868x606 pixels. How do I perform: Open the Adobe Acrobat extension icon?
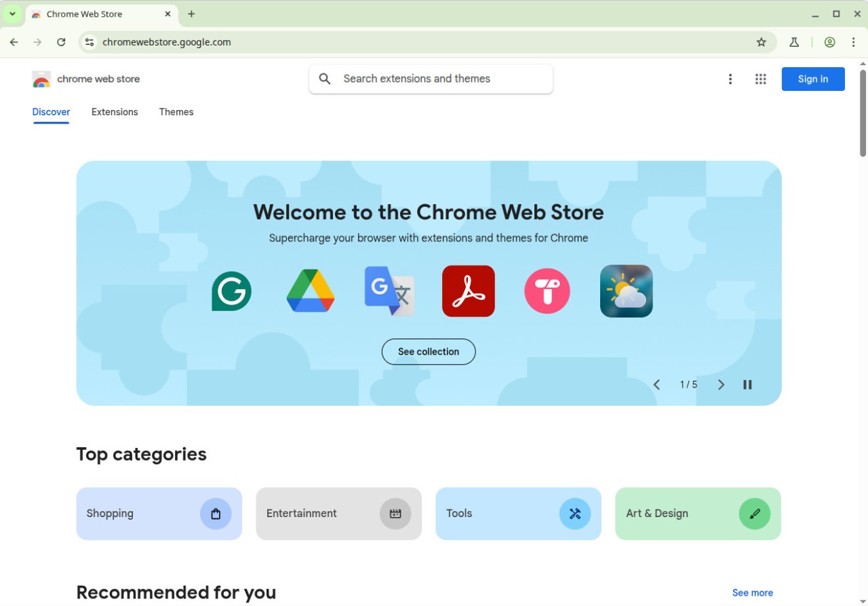[x=468, y=290]
